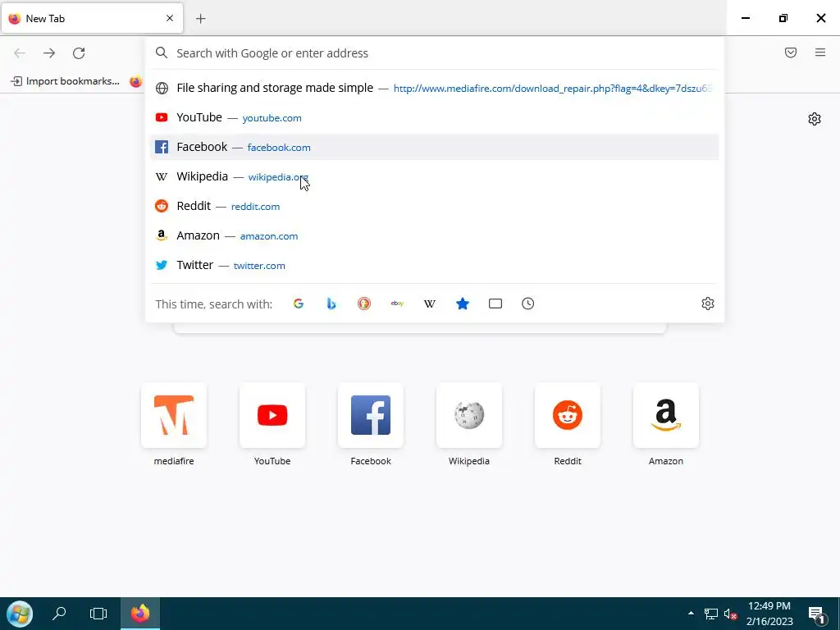Show hidden system tray icons
Screen dimensions: 840x630
tap(691, 614)
